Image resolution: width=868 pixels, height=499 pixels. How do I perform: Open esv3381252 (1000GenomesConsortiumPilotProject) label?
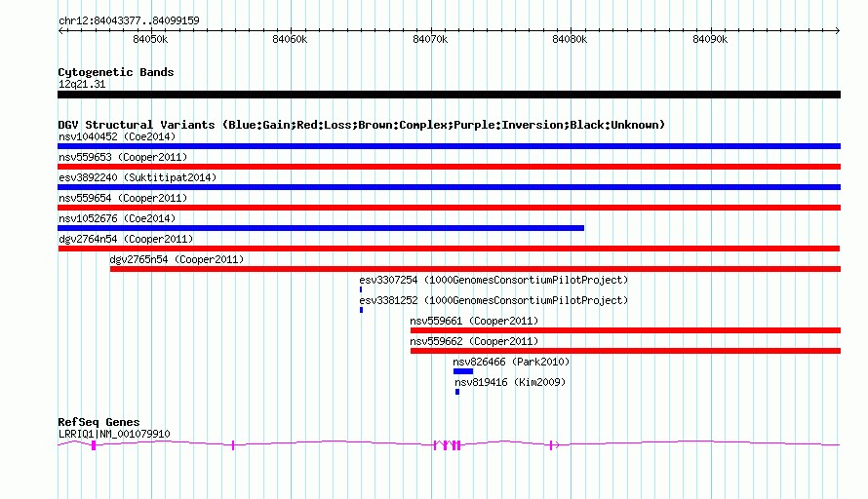click(x=493, y=300)
